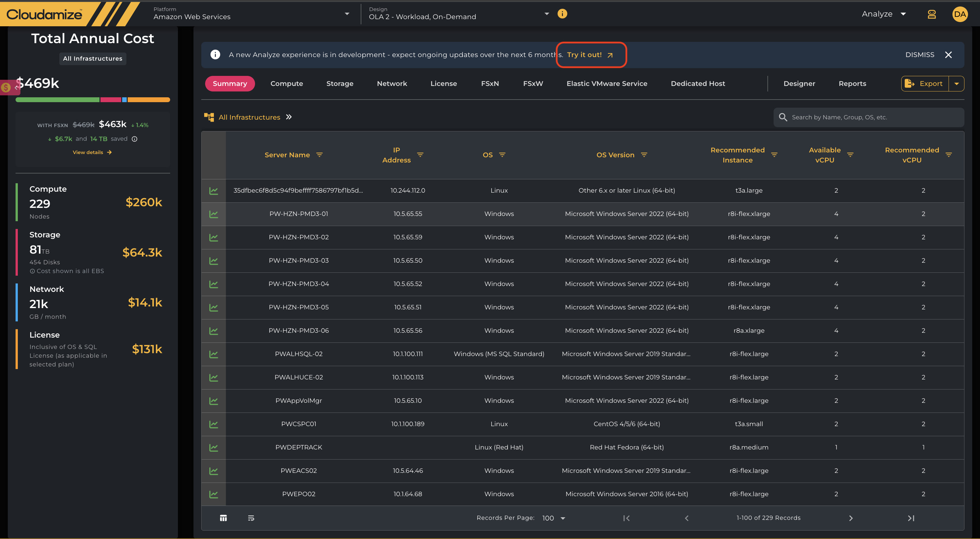Click the green compute segment of cost bar
Viewport: 980px width, 539px height.
pyautogui.click(x=57, y=100)
